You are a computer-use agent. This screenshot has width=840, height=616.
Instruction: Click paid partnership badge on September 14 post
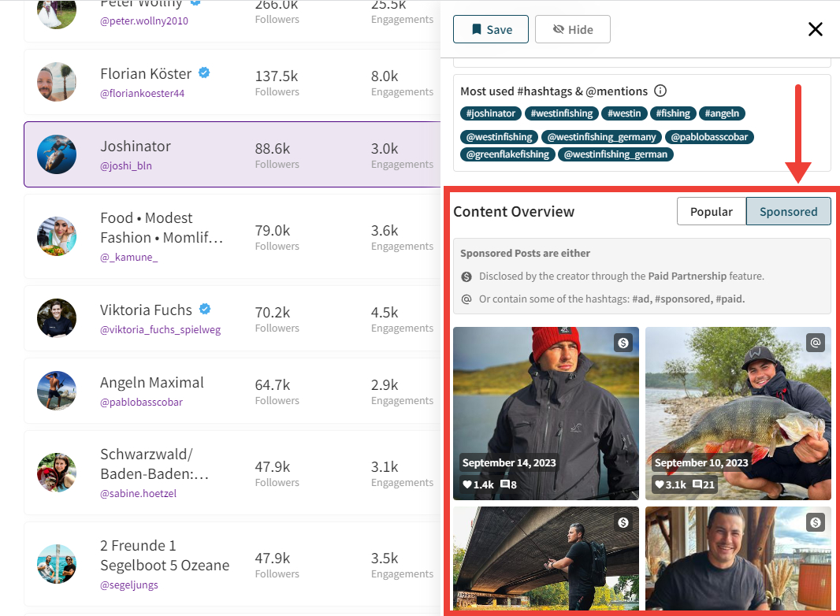(623, 343)
